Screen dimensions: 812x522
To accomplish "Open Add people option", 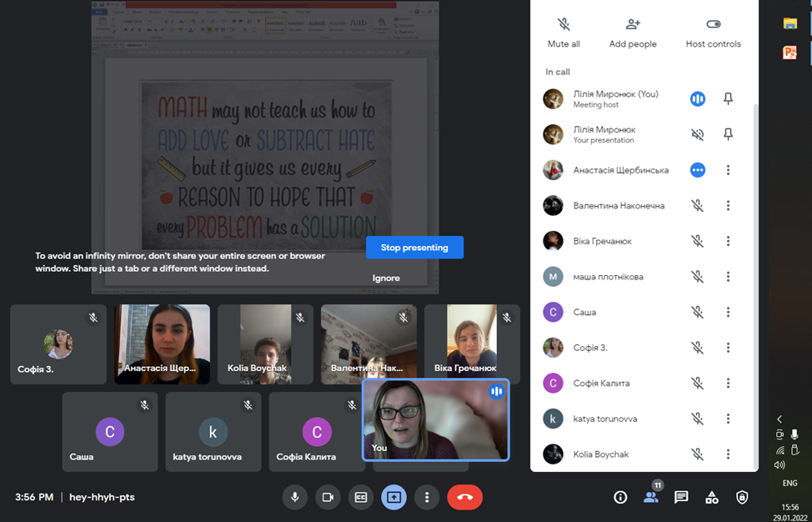I will 633,24.
